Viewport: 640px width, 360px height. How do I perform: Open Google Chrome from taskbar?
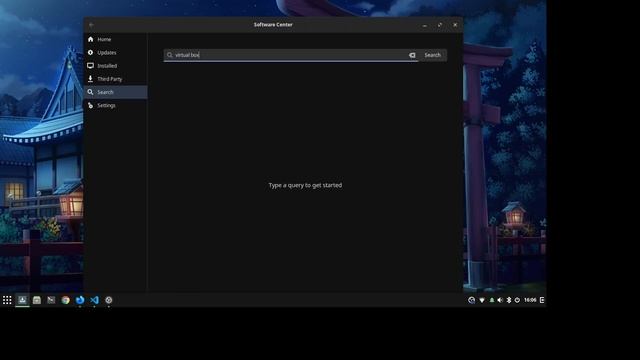tap(65, 300)
